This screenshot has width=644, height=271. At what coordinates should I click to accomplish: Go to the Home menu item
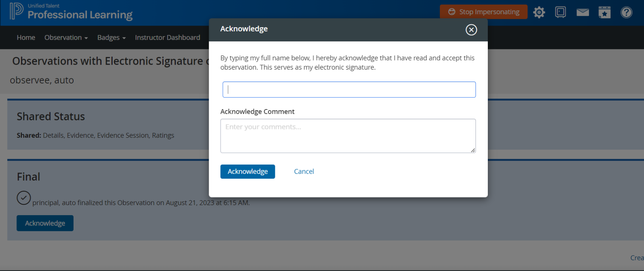(x=26, y=38)
